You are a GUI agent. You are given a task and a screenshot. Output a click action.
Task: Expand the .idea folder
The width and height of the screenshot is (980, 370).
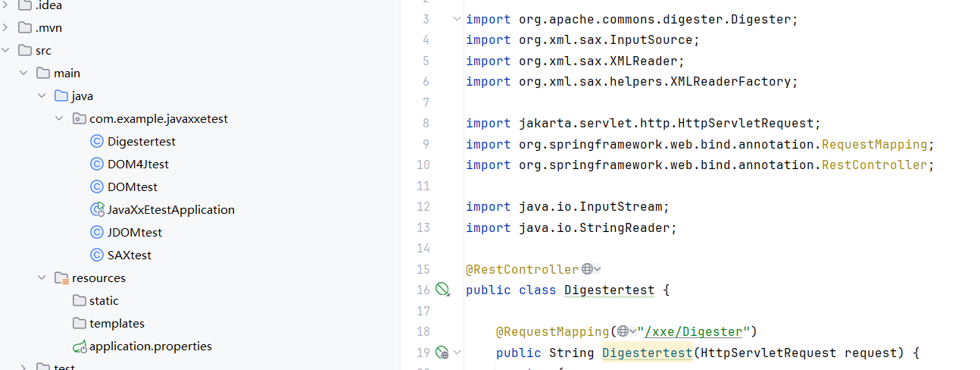[x=5, y=5]
